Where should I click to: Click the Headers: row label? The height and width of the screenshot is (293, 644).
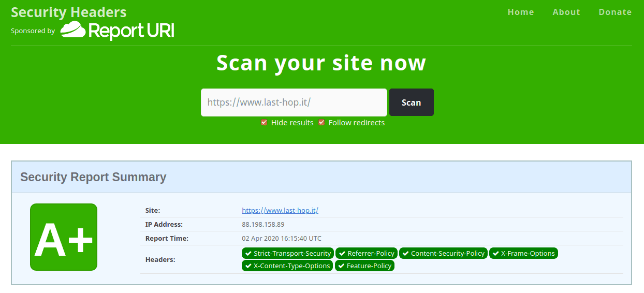(160, 260)
